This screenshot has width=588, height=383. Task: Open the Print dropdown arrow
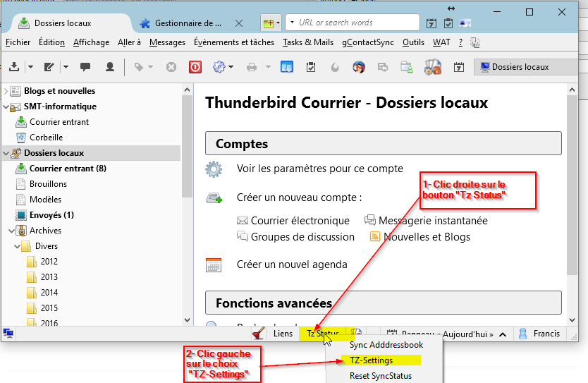click(268, 67)
